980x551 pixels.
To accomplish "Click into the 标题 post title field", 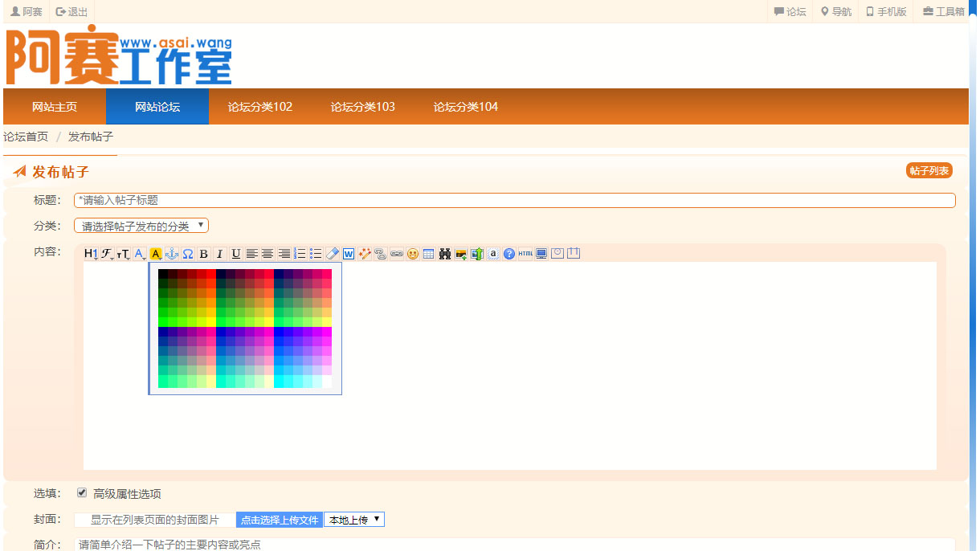I will click(x=514, y=200).
